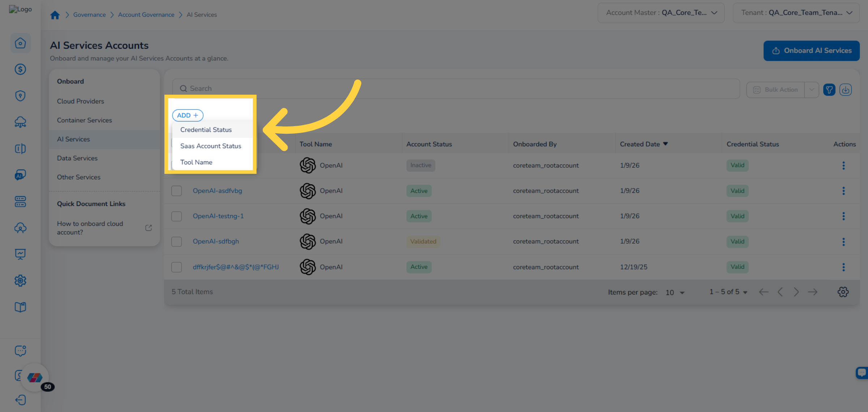
Task: Click the logout icon at sidebar bottom
Action: pos(20,400)
